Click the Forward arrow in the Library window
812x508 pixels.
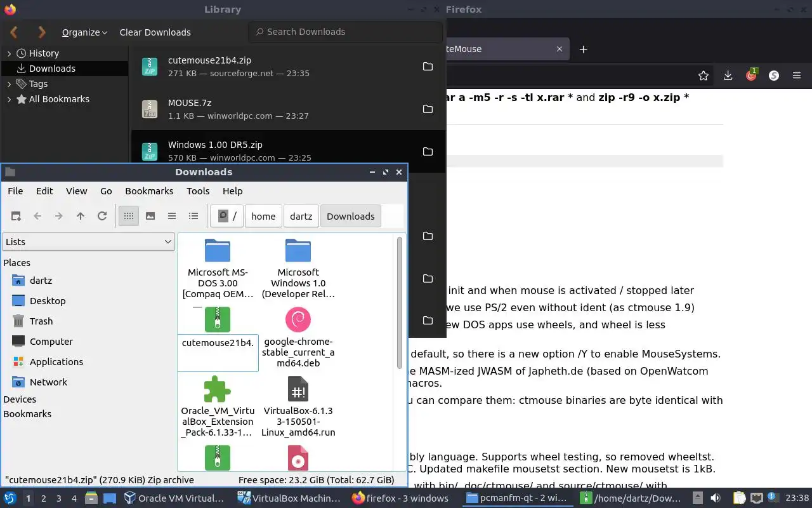point(42,32)
